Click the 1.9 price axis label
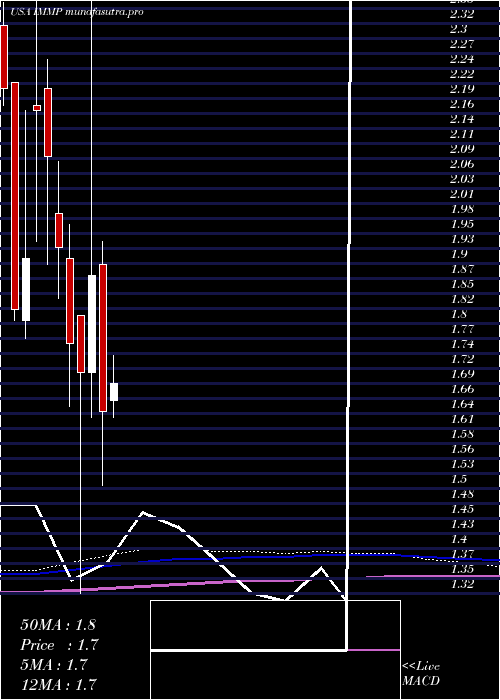 459,254
